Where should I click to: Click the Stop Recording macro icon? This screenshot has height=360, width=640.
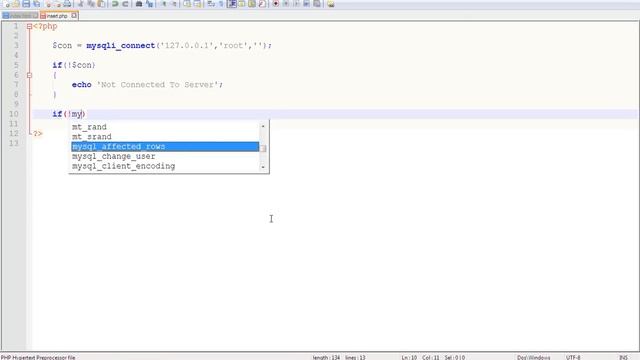click(286, 4)
